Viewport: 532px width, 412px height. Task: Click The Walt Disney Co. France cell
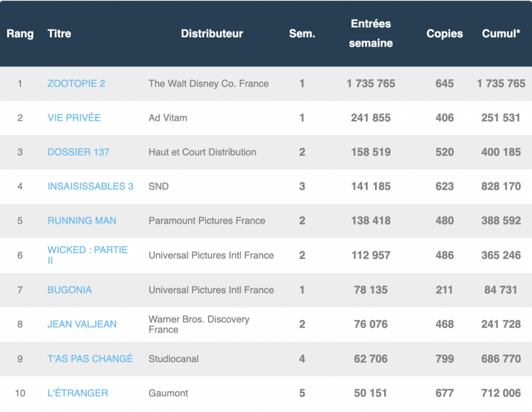(208, 83)
